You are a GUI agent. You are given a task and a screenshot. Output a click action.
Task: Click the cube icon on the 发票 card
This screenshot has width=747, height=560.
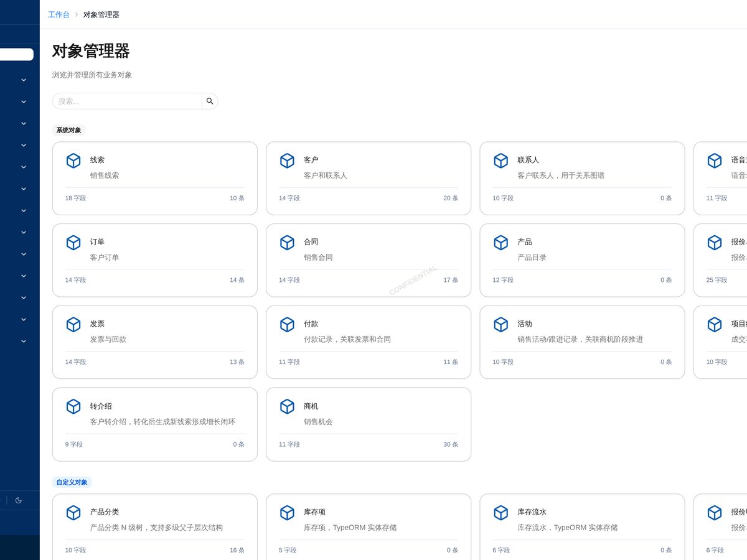[x=73, y=325]
